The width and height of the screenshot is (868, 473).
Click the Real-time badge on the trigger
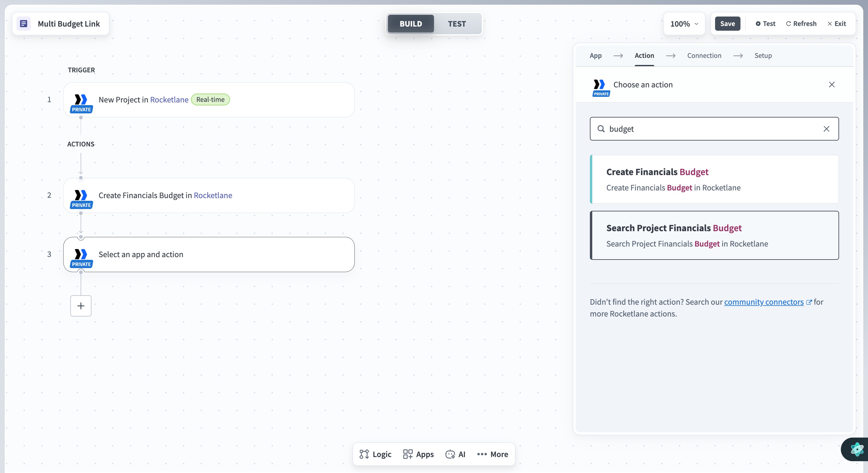pos(210,100)
